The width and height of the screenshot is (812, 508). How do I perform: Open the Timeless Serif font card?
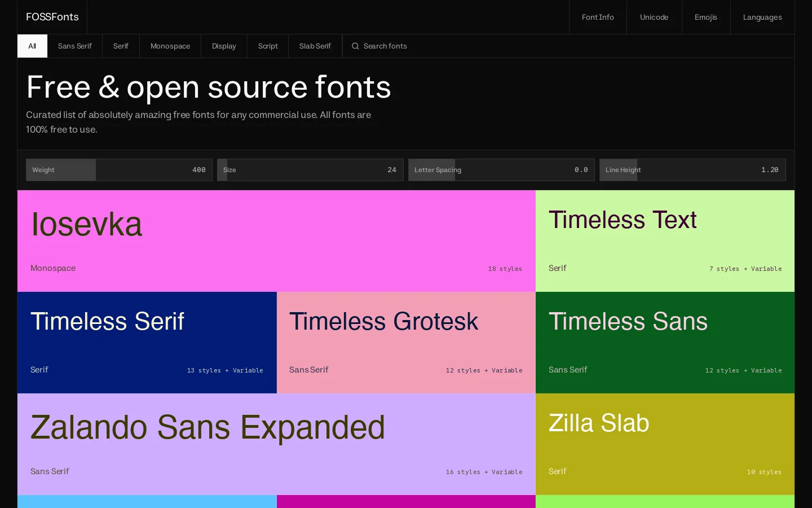(147, 343)
